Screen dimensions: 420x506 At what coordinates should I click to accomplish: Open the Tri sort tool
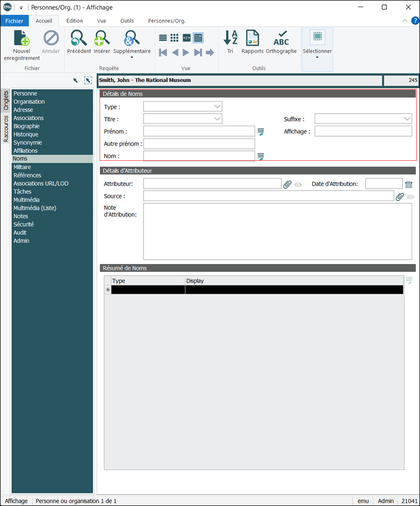point(230,42)
